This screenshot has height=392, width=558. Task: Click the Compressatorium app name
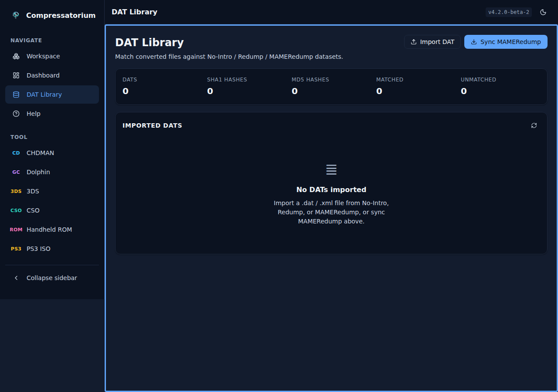pyautogui.click(x=61, y=15)
